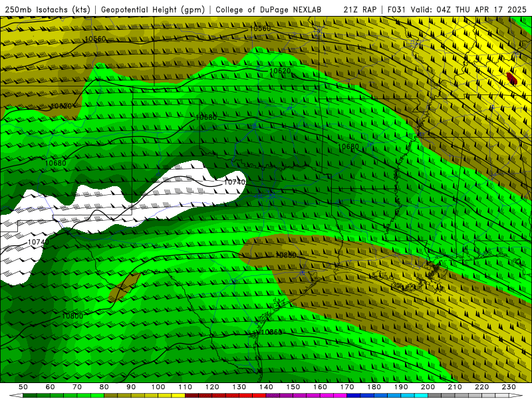
Task: Click the "F031" forecast hour label
Action: (x=396, y=10)
